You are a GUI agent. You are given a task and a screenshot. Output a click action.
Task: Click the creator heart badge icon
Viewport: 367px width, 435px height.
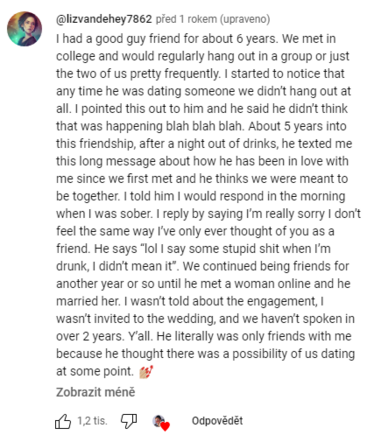(161, 423)
